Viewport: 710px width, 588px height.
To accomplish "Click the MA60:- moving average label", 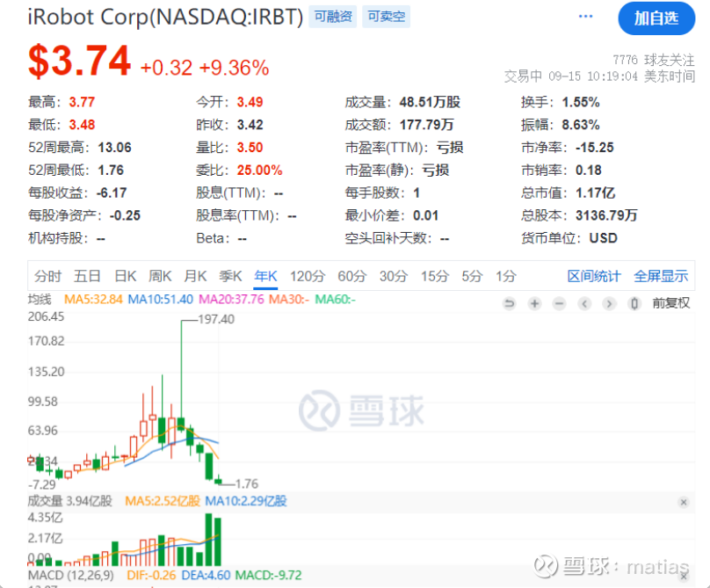I will tap(335, 300).
